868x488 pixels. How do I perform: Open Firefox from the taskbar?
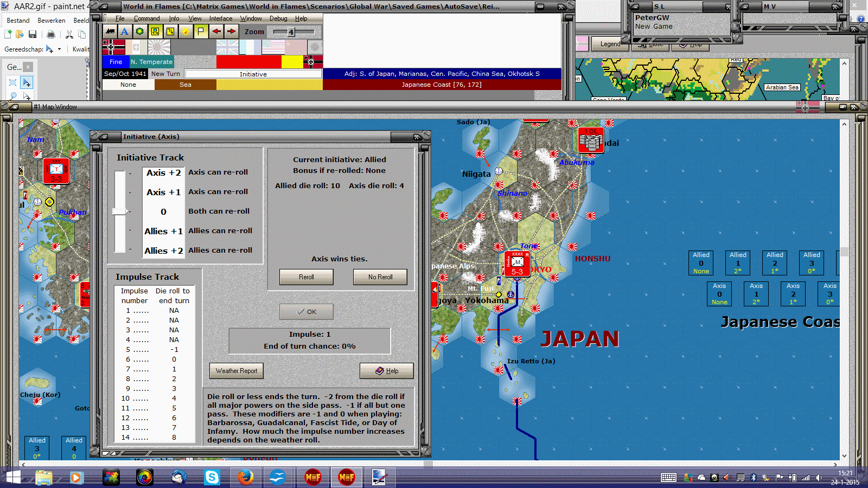[246, 477]
